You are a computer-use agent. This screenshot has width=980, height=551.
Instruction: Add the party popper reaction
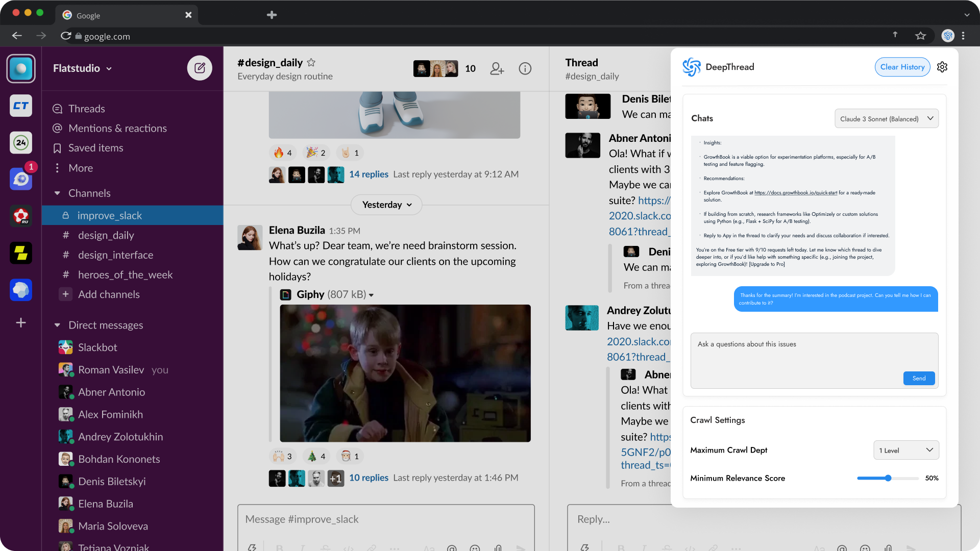click(316, 153)
